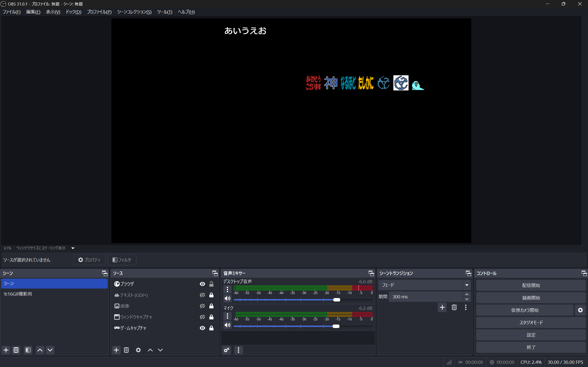Add a new source with plus icon

click(116, 350)
